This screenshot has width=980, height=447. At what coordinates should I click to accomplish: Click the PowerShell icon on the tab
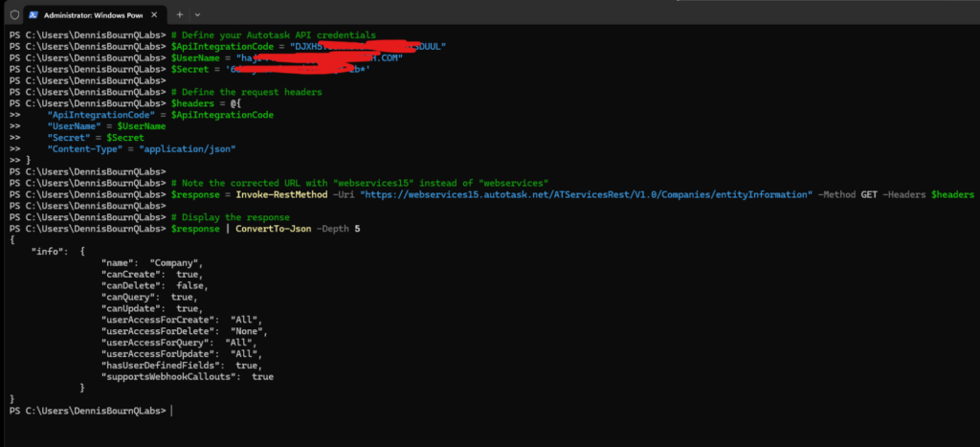click(x=33, y=14)
